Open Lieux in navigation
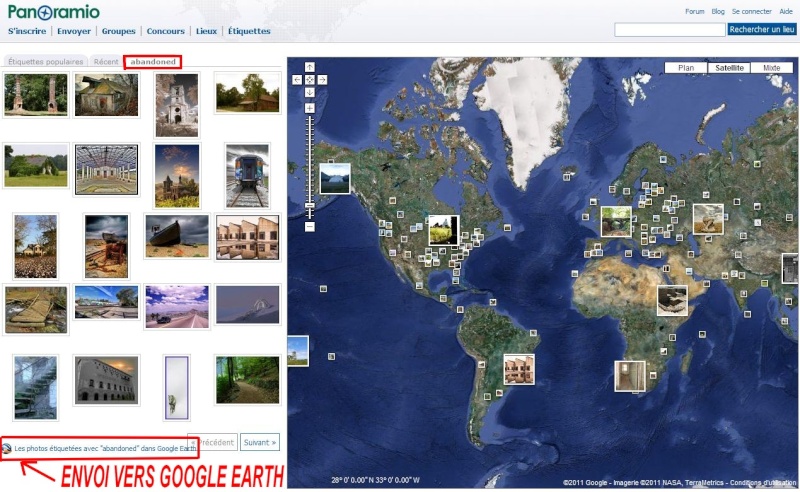Viewport: 800px width, 492px height. (x=206, y=31)
